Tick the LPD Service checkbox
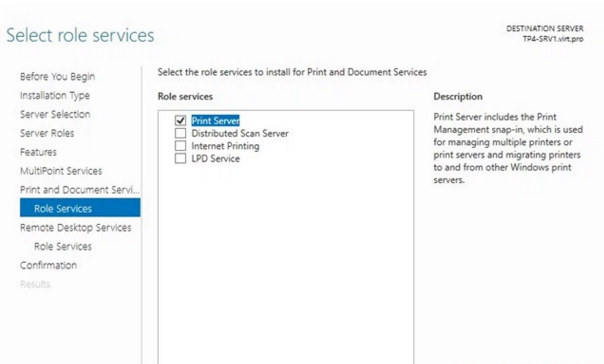The height and width of the screenshot is (364, 604). pyautogui.click(x=180, y=159)
